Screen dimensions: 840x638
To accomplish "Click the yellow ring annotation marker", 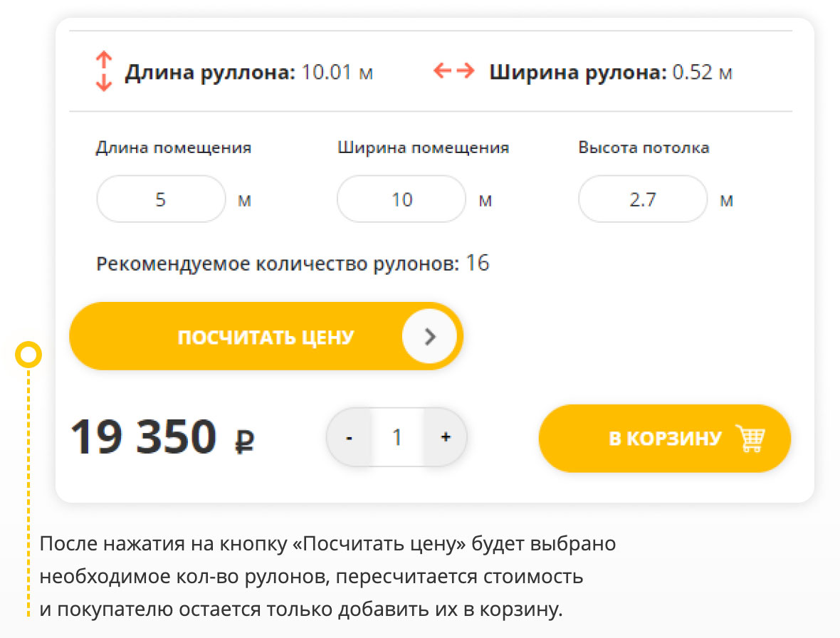I will [x=28, y=354].
